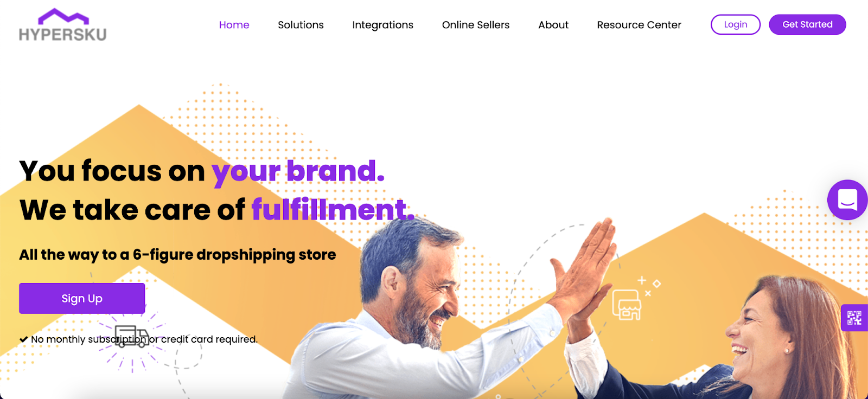Click the checkmark beside No monthly subscription
868x399 pixels.
tap(23, 339)
